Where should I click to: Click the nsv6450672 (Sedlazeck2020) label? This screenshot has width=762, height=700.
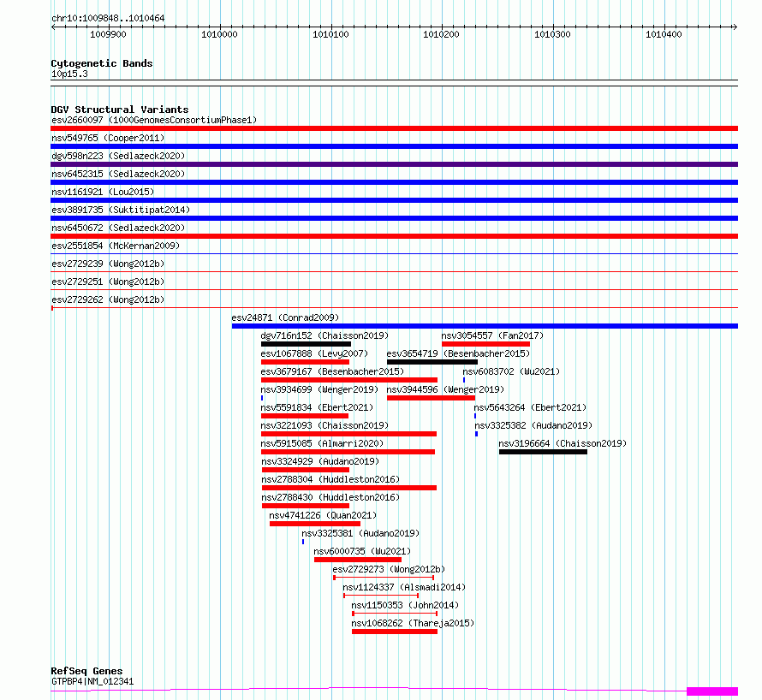(x=118, y=228)
